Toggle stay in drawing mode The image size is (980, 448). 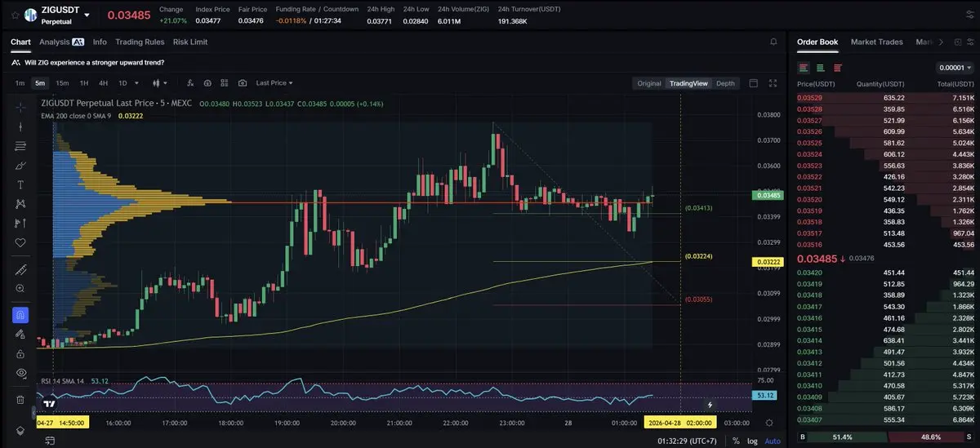pos(20,334)
